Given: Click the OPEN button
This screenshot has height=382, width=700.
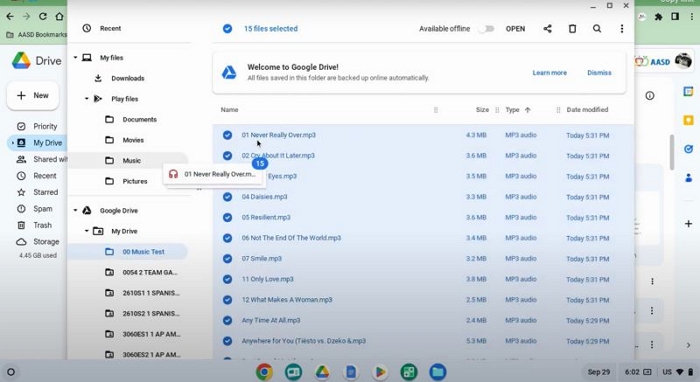Looking at the screenshot, I should (515, 29).
